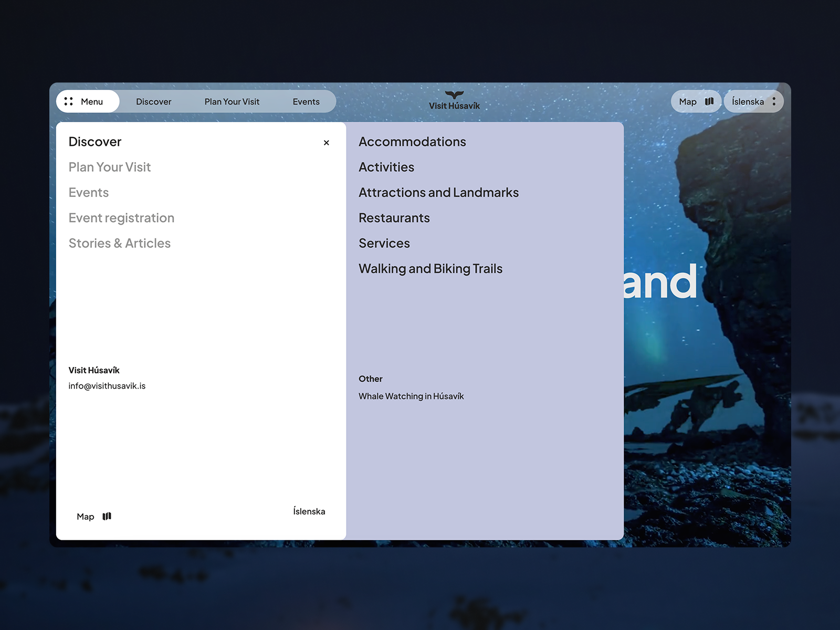Click the map icon inside the Map button

pos(709,101)
